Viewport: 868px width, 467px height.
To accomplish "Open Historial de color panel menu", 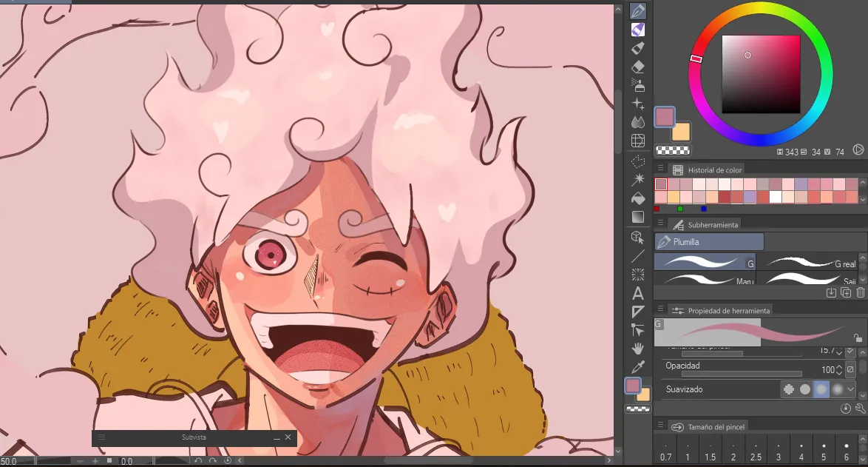I will point(660,169).
